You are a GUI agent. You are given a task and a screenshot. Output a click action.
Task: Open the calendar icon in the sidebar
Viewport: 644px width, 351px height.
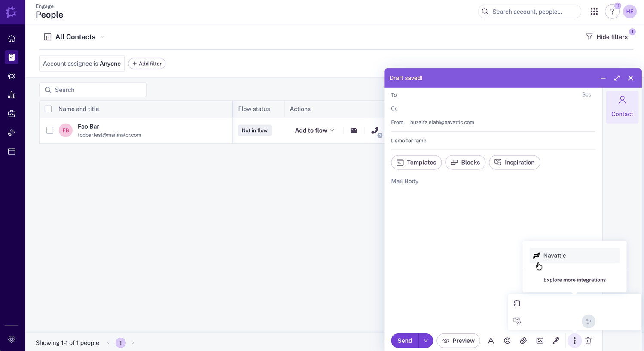(12, 151)
